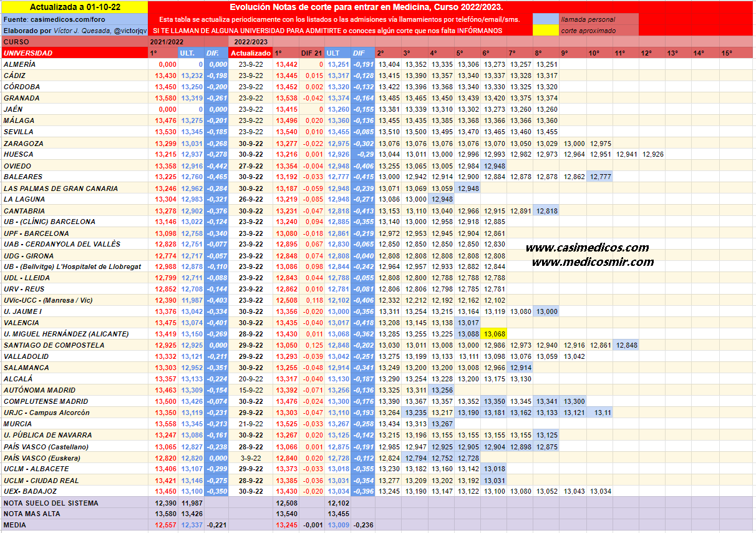Click NOTA MAS ALTA value '13,455'

click(x=337, y=514)
